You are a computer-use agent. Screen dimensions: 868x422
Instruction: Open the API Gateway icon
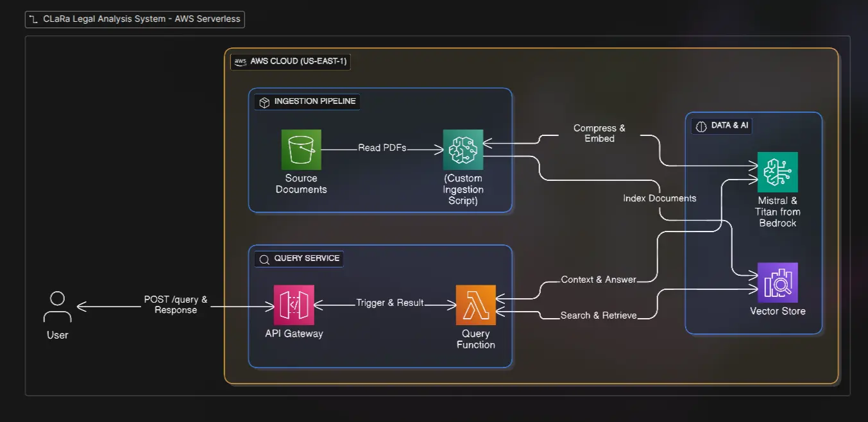pos(294,304)
